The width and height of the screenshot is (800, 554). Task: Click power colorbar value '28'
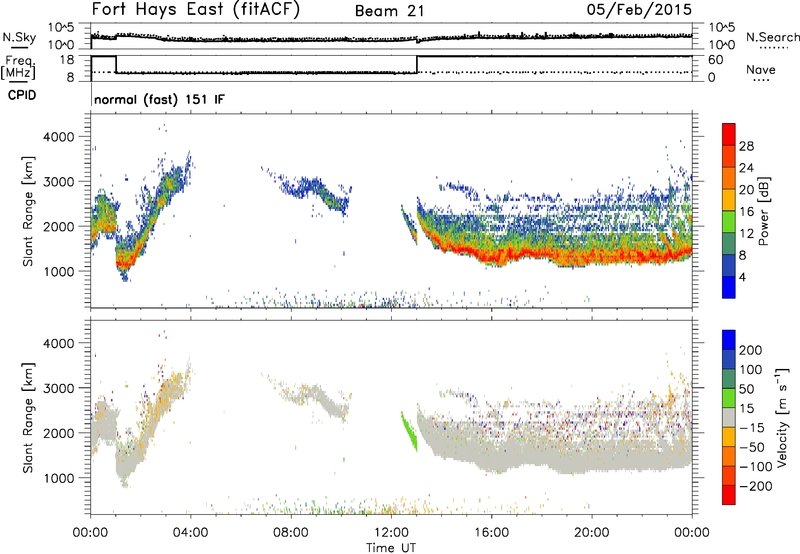746,146
